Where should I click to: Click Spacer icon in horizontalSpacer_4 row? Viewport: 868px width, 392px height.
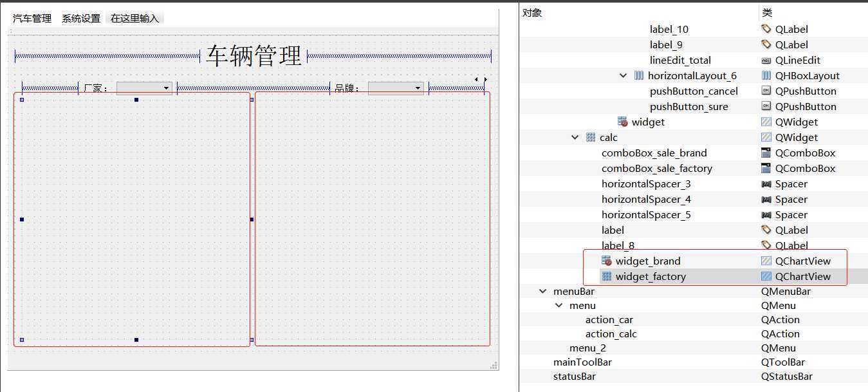point(766,199)
